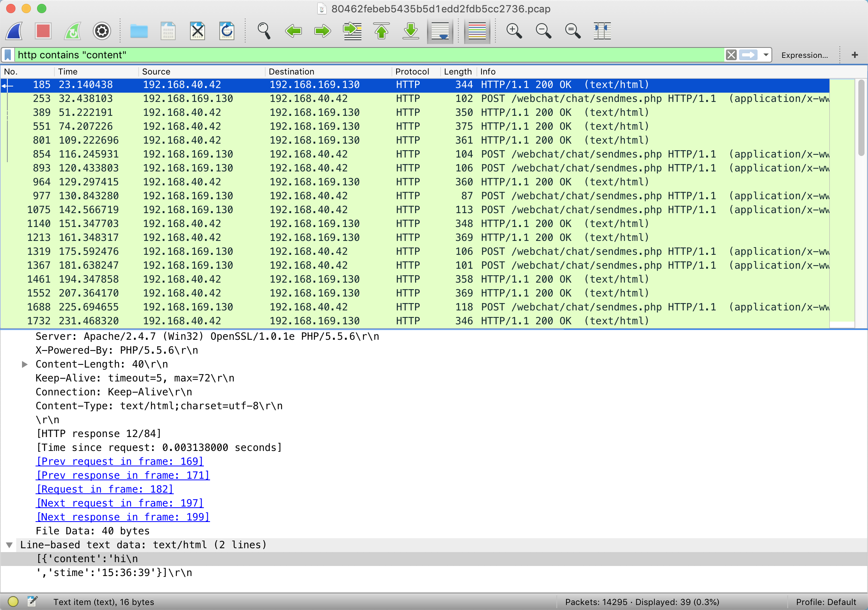Select the Content-Type header line
The width and height of the screenshot is (868, 610).
434,406
